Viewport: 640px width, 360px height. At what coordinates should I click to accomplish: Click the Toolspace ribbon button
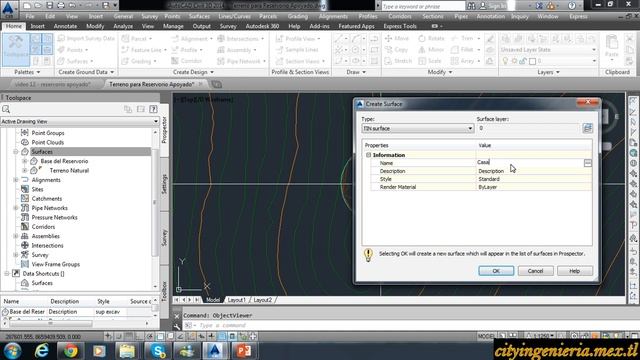click(x=16, y=50)
